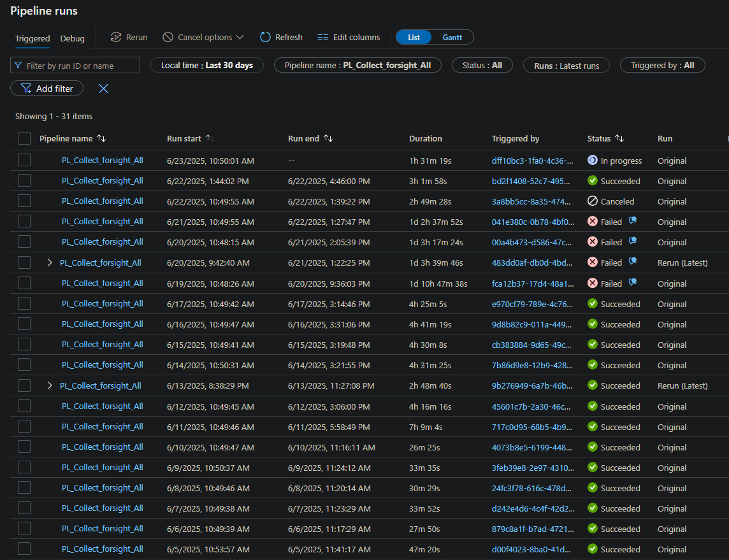Click the Succeeded icon for 6/17/2025
The image size is (729, 560).
pyautogui.click(x=593, y=304)
